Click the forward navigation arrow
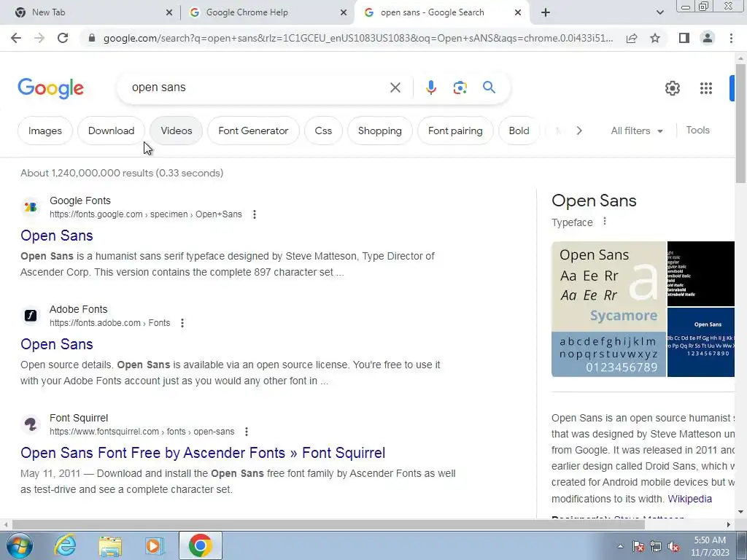The height and width of the screenshot is (560, 747). tap(39, 38)
